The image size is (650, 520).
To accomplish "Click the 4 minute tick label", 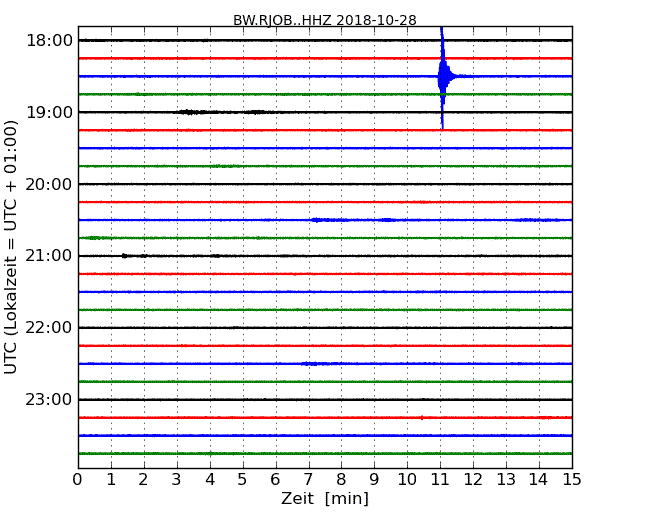I will pyautogui.click(x=210, y=480).
